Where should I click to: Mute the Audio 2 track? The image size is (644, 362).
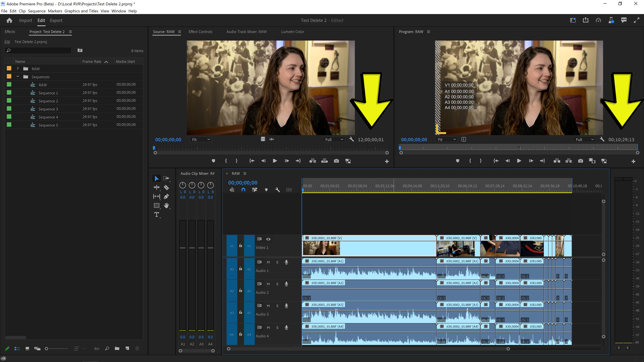[x=268, y=284]
